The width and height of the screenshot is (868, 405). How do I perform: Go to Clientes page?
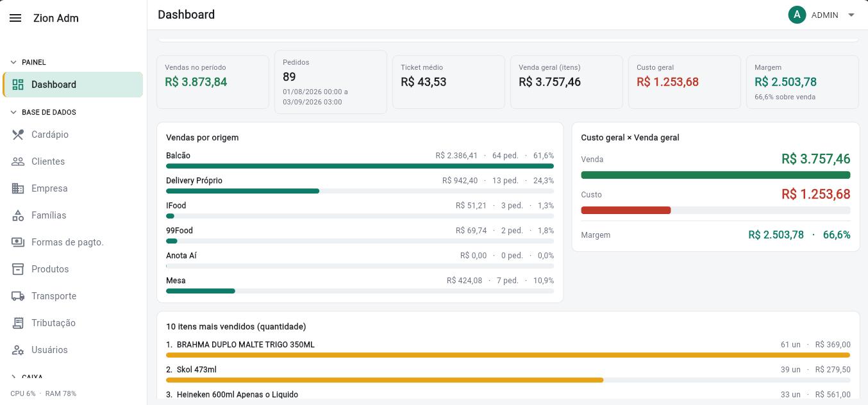coord(73,161)
